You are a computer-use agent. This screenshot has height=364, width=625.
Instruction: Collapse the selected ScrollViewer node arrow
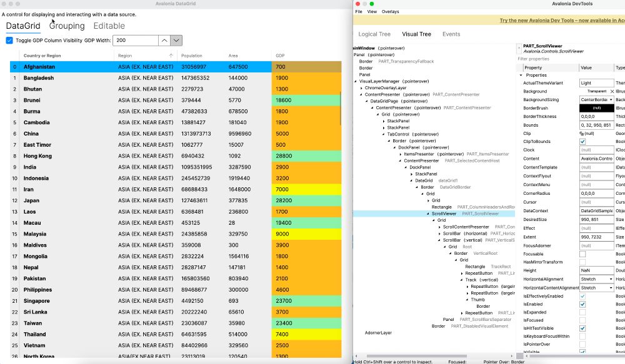coord(429,214)
